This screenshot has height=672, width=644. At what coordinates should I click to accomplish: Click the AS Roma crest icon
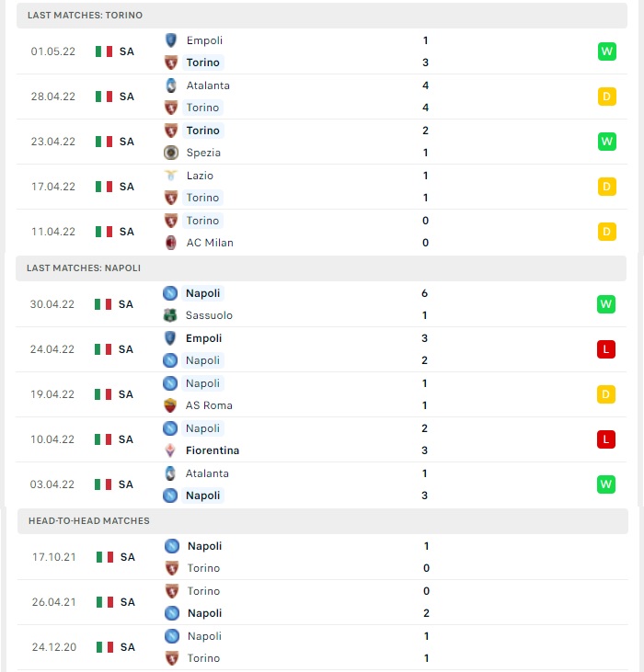click(170, 405)
